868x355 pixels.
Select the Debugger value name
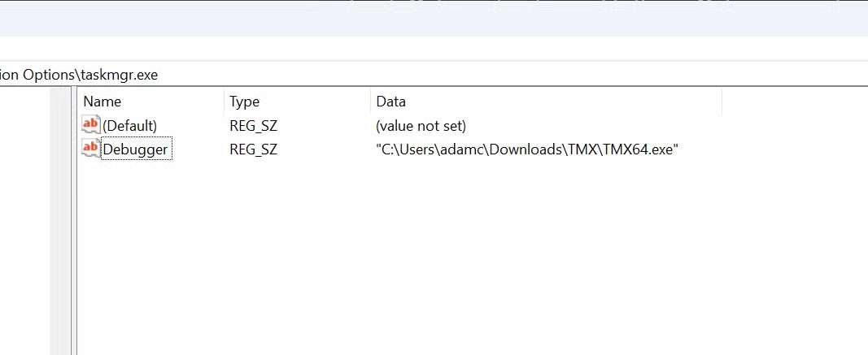point(136,149)
